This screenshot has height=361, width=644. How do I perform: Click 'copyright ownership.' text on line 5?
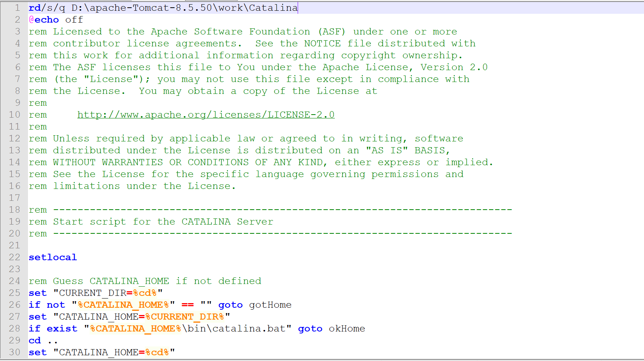[x=402, y=55]
